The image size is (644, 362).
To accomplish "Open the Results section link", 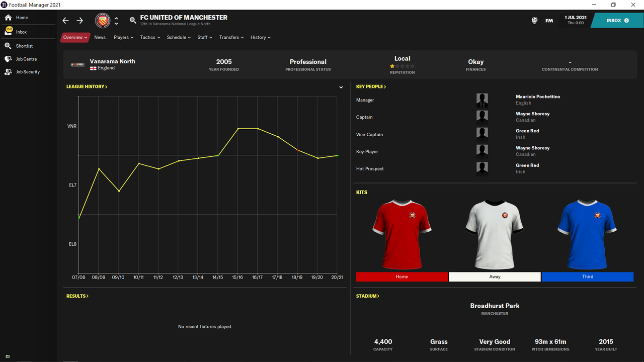I will [77, 296].
